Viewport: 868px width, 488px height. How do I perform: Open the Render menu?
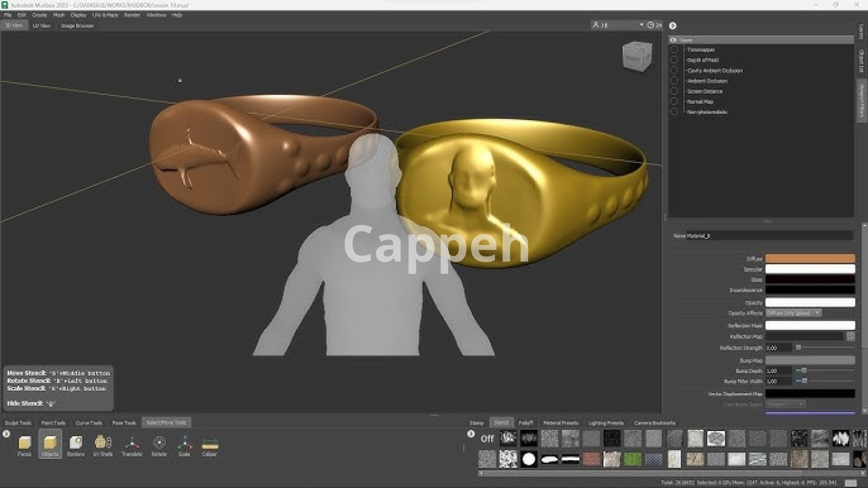coord(132,15)
